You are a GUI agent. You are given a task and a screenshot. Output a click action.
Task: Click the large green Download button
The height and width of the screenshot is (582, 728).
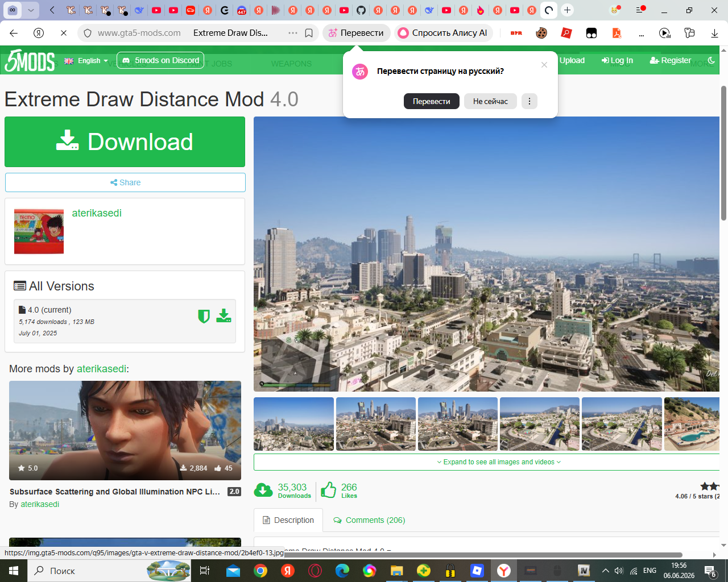click(x=125, y=142)
